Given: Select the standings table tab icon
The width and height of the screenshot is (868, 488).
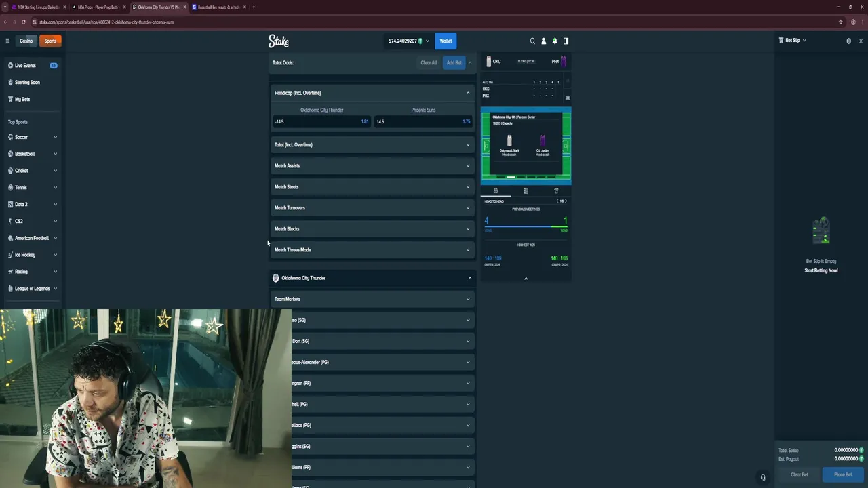Looking at the screenshot, I should pyautogui.click(x=526, y=190).
